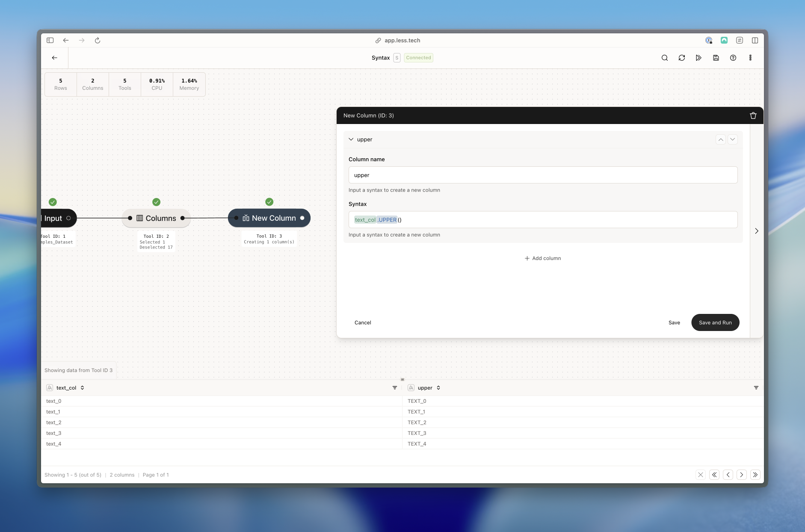Click the Rows stat tile
Image resolution: width=805 pixels, height=532 pixels.
61,84
